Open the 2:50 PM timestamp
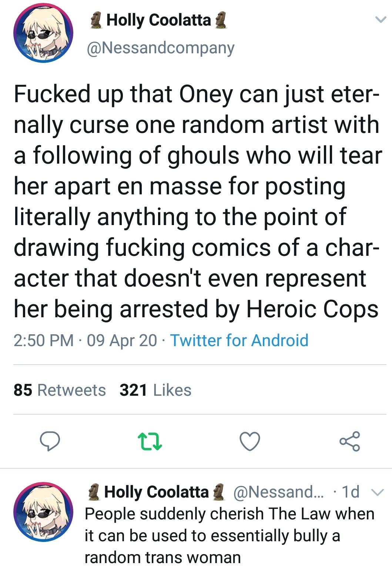This screenshot has width=392, height=569. (x=44, y=340)
